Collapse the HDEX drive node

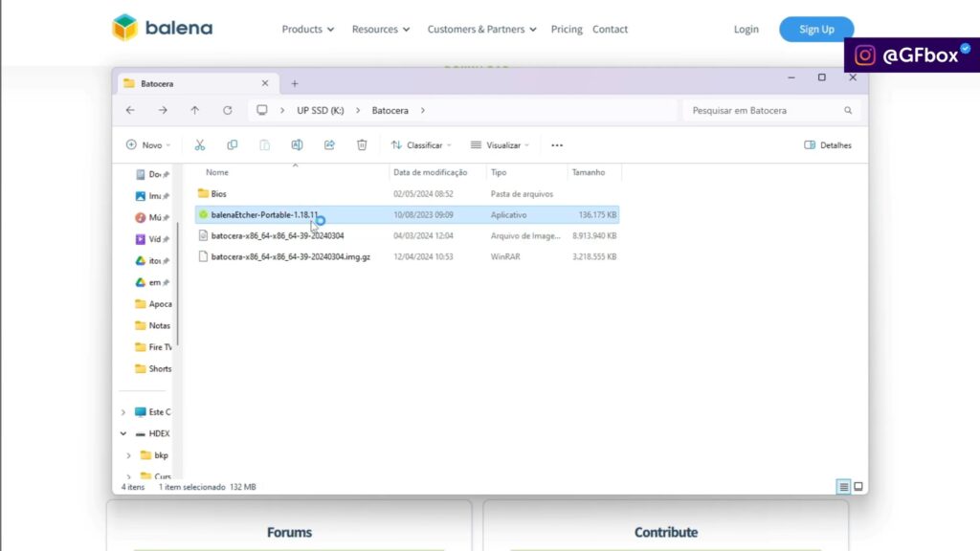(123, 433)
